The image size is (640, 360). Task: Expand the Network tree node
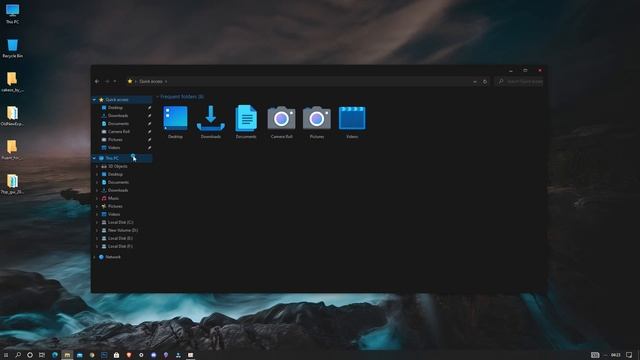click(x=94, y=257)
